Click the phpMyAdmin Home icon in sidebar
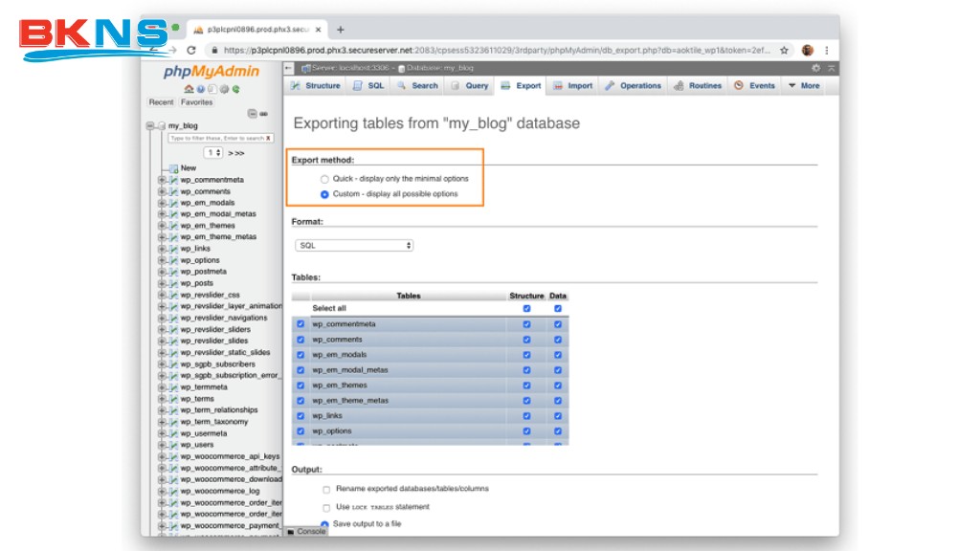Image resolution: width=980 pixels, height=551 pixels. coord(189,89)
